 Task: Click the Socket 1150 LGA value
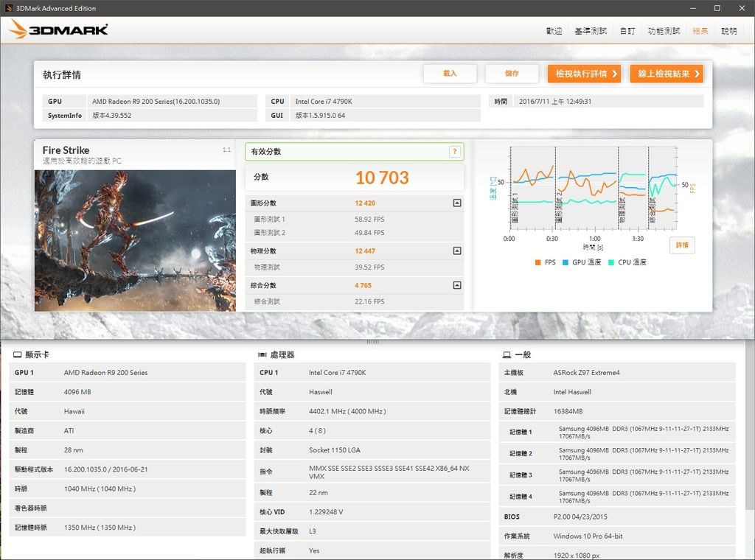tap(335, 450)
